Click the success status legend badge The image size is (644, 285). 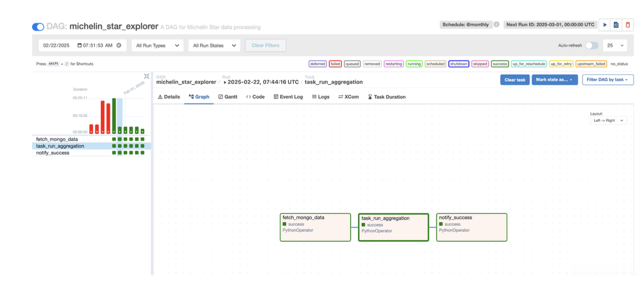point(500,64)
